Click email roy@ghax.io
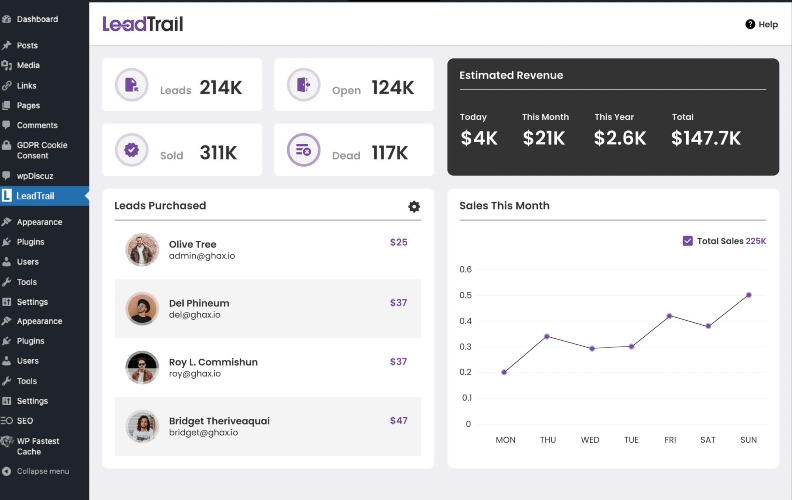 coord(195,374)
